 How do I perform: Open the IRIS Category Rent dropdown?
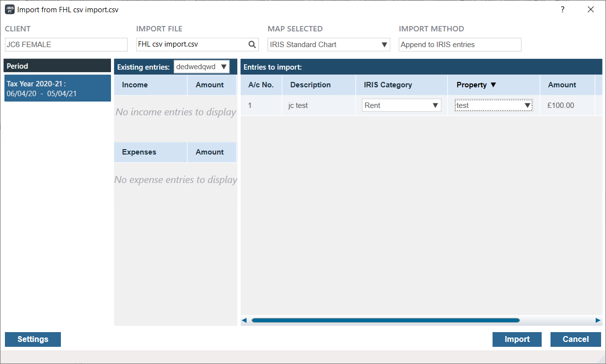pos(435,105)
